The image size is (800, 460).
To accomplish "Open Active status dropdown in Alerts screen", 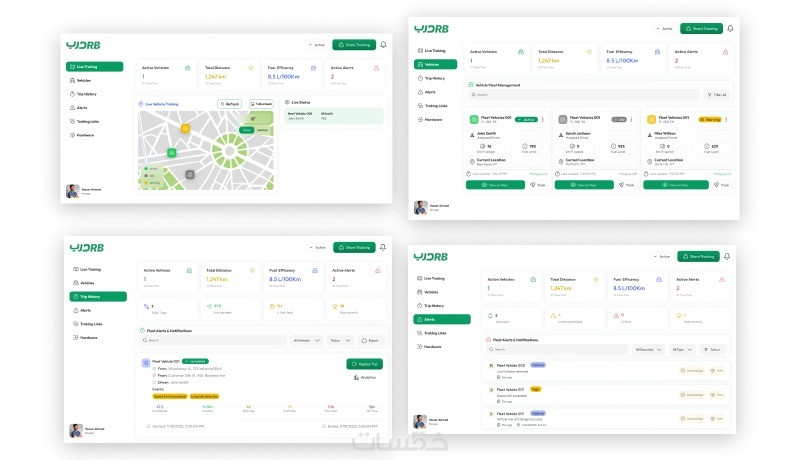I will click(661, 257).
